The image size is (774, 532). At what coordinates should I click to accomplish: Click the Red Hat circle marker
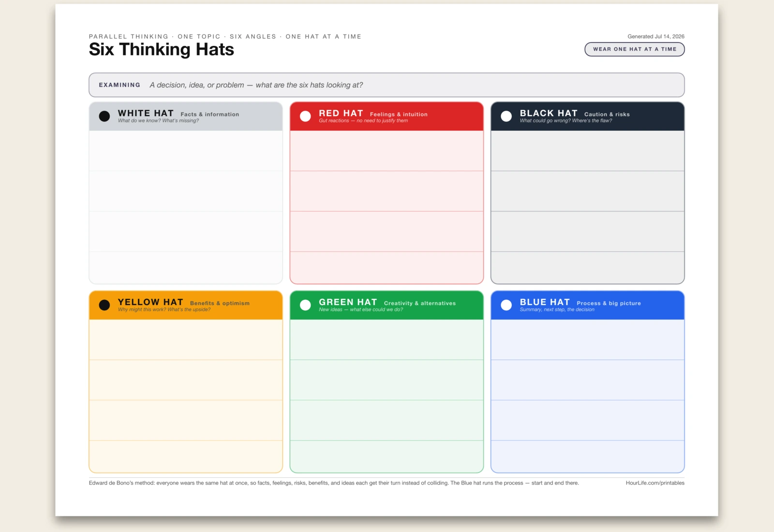[x=305, y=116]
